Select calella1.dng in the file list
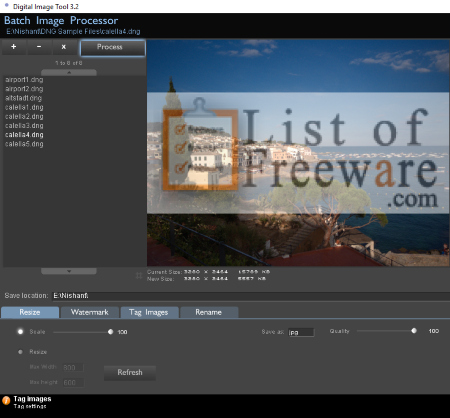Screen dimensions: 450x418 click(x=24, y=107)
